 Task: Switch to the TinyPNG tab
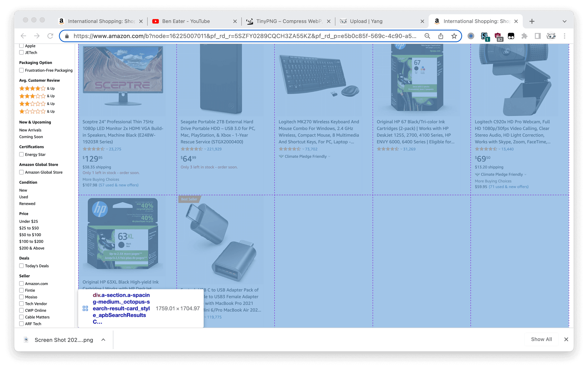click(288, 21)
